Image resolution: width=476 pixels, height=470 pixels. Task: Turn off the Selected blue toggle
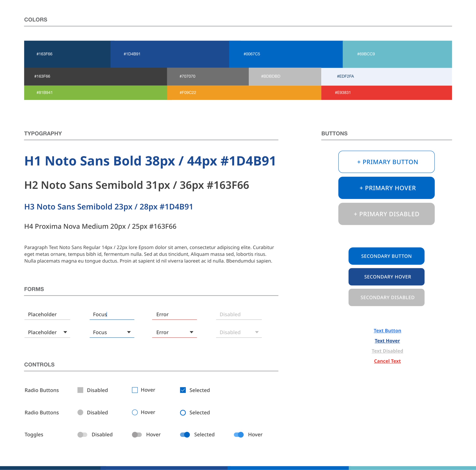tap(185, 435)
